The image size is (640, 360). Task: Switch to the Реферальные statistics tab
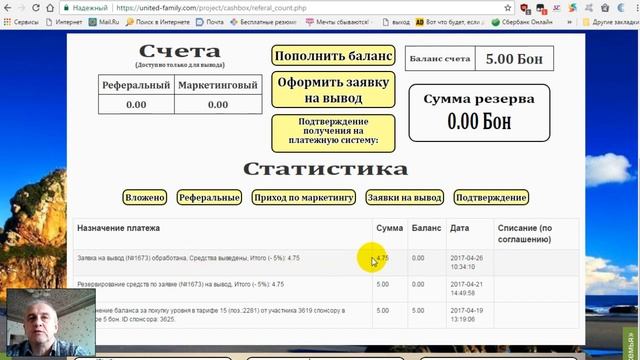point(209,197)
